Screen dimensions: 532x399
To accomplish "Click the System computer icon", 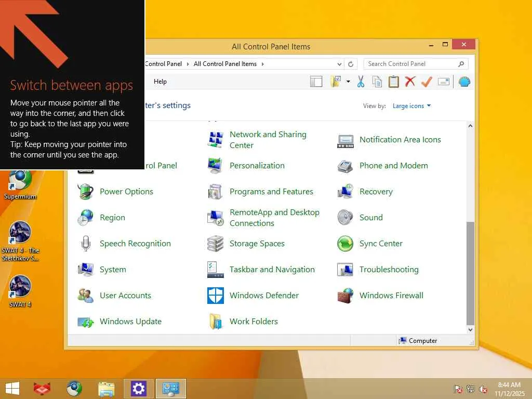I will [x=86, y=270].
